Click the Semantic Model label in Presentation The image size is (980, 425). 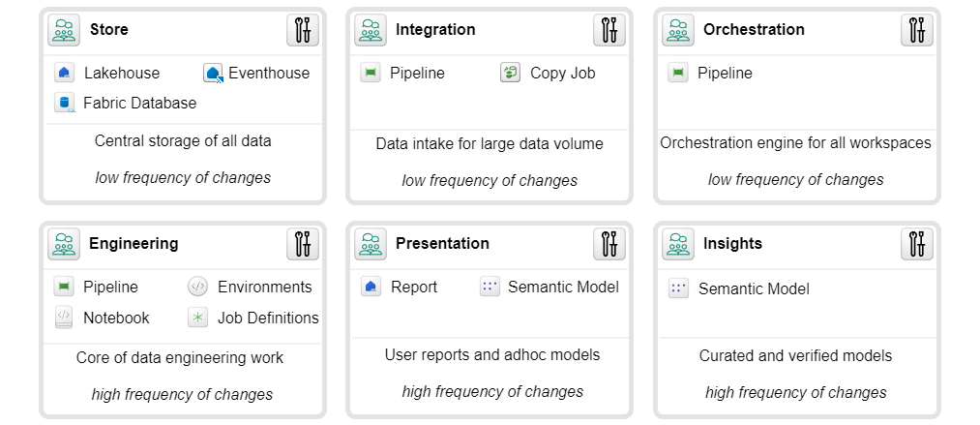coord(563,287)
